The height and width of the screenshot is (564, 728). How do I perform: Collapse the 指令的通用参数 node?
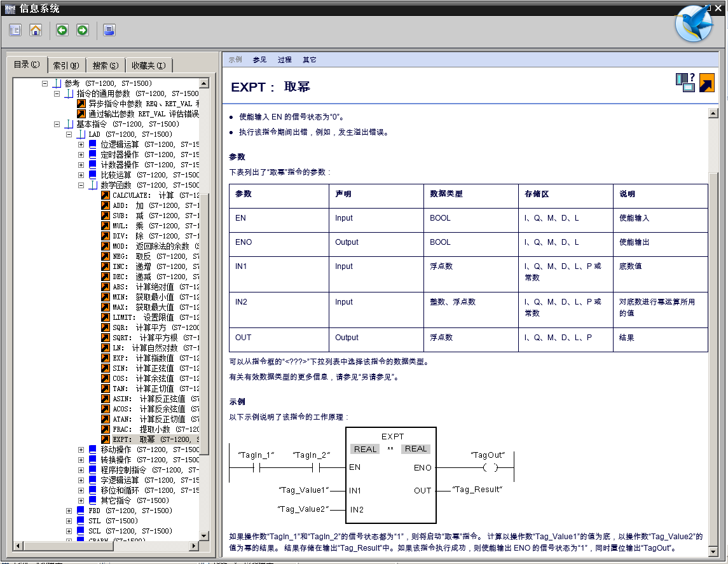(57, 93)
